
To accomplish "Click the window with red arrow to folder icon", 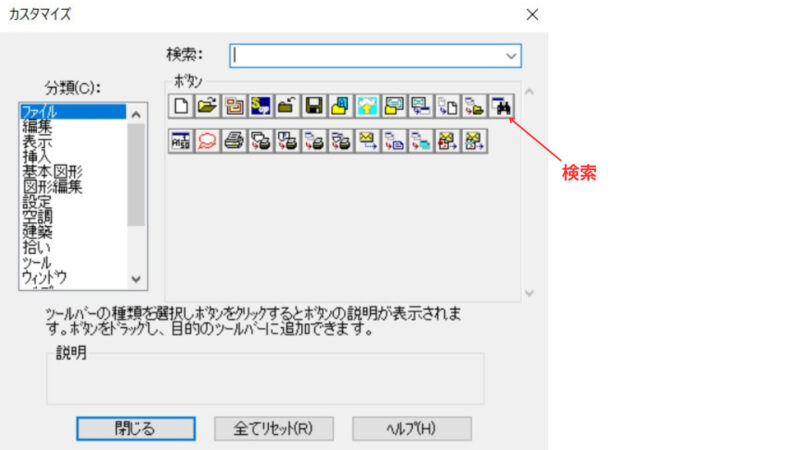I will (x=474, y=106).
